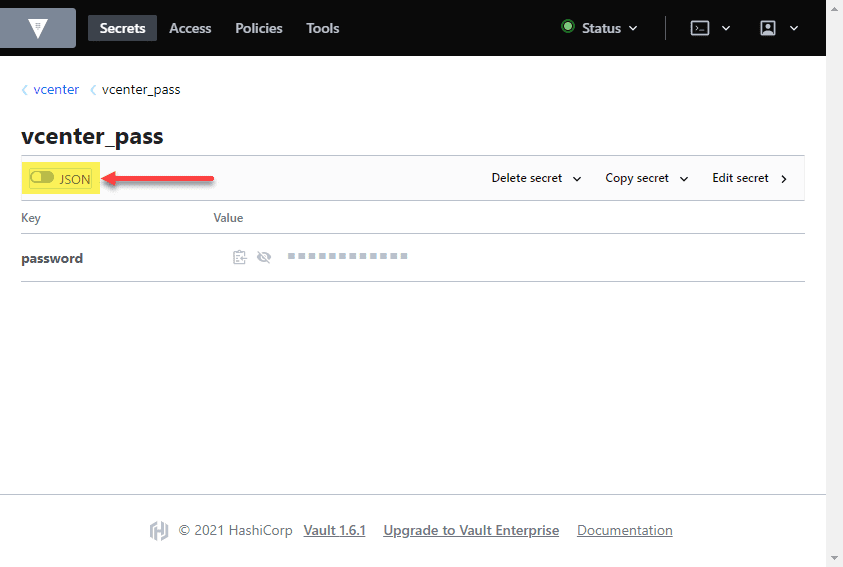This screenshot has width=843, height=567.
Task: Click the Value column header
Action: 228,218
